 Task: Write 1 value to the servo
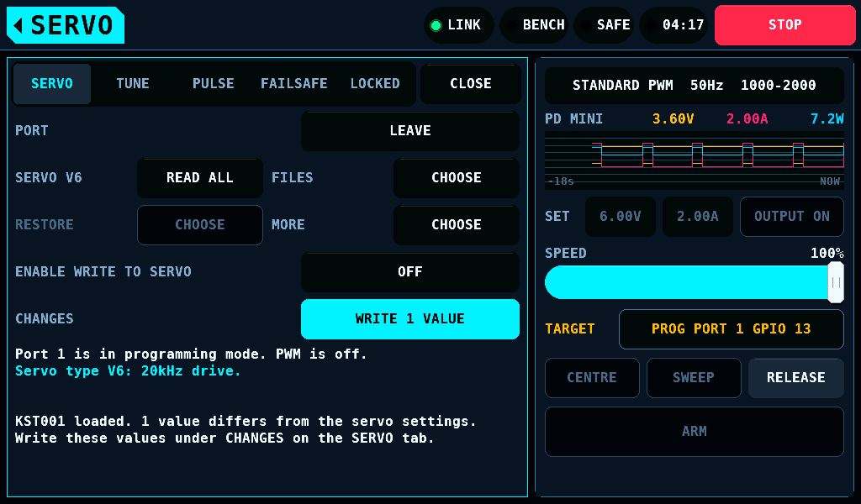pyautogui.click(x=410, y=319)
